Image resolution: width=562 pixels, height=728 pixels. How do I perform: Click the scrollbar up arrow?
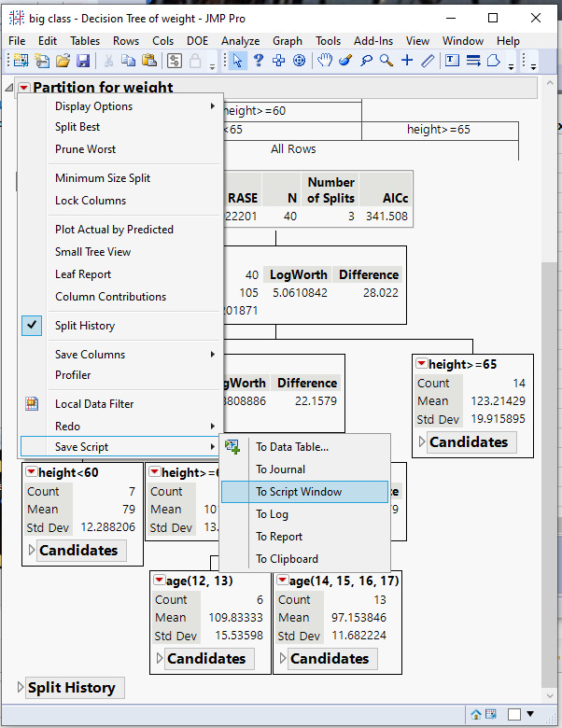click(x=550, y=83)
